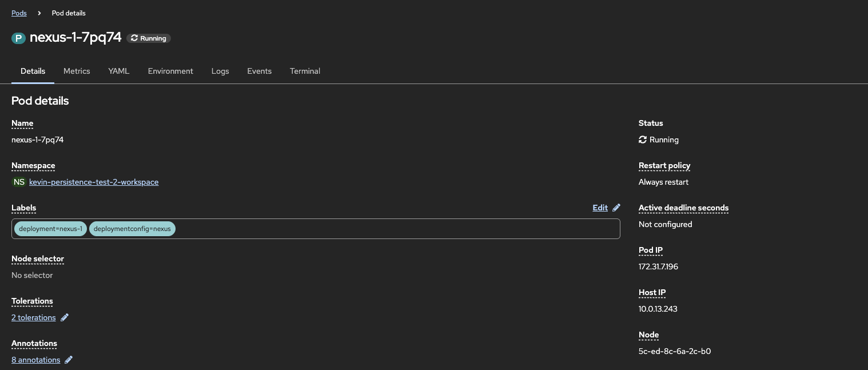Click the nexus-1-7pq74 name value under Name

37,140
